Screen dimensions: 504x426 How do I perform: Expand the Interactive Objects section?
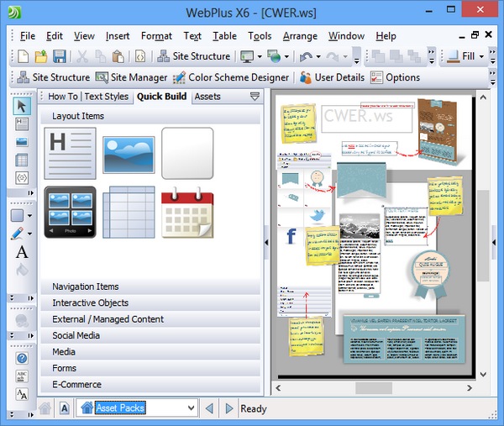[x=150, y=302]
